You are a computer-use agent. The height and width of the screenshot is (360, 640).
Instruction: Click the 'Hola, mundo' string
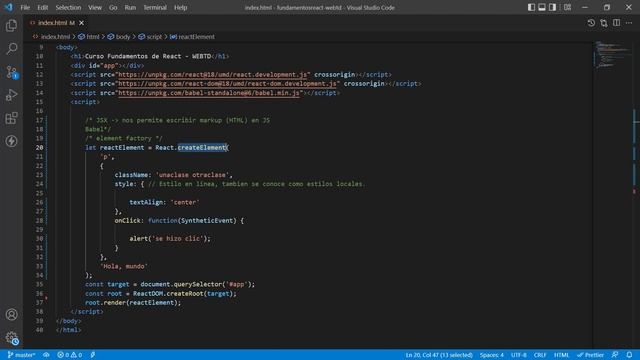[x=124, y=266]
